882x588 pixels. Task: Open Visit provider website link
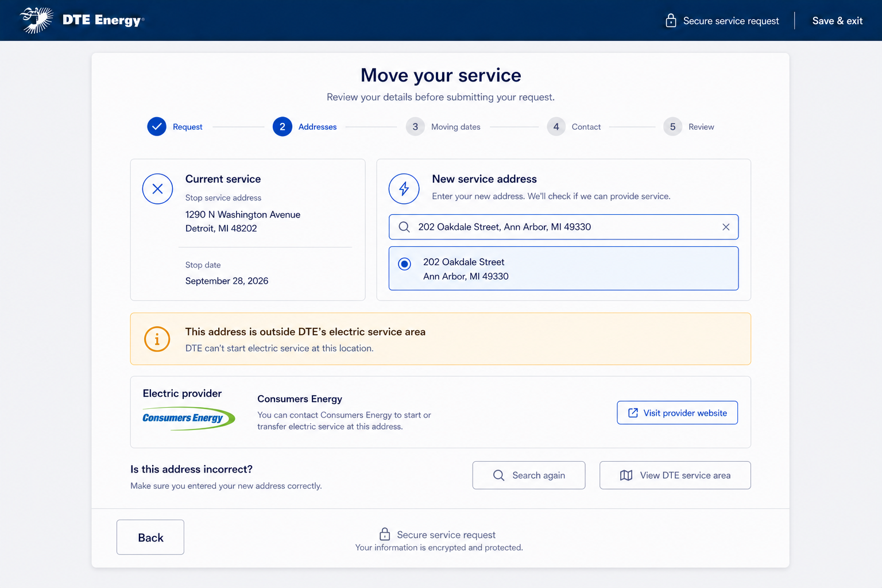(678, 413)
